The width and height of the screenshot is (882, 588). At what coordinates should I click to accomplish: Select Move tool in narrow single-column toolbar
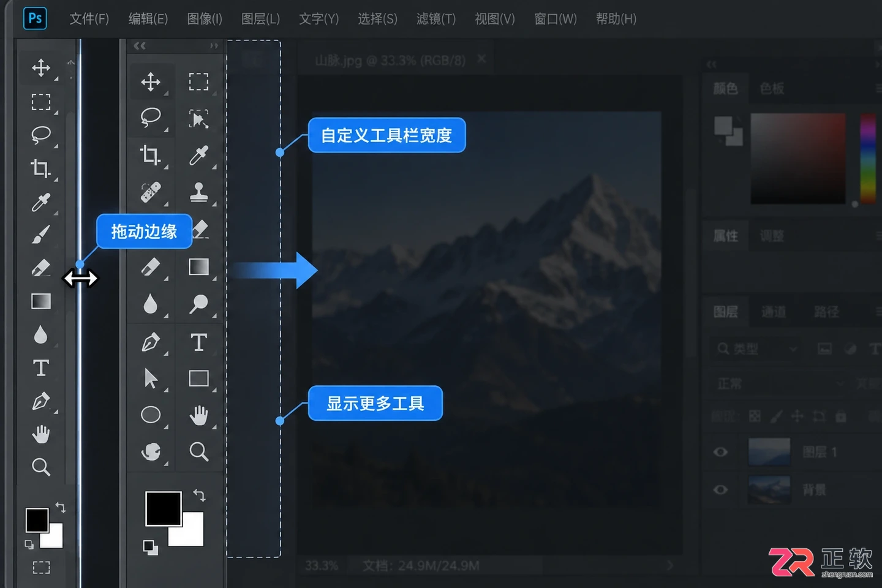41,67
